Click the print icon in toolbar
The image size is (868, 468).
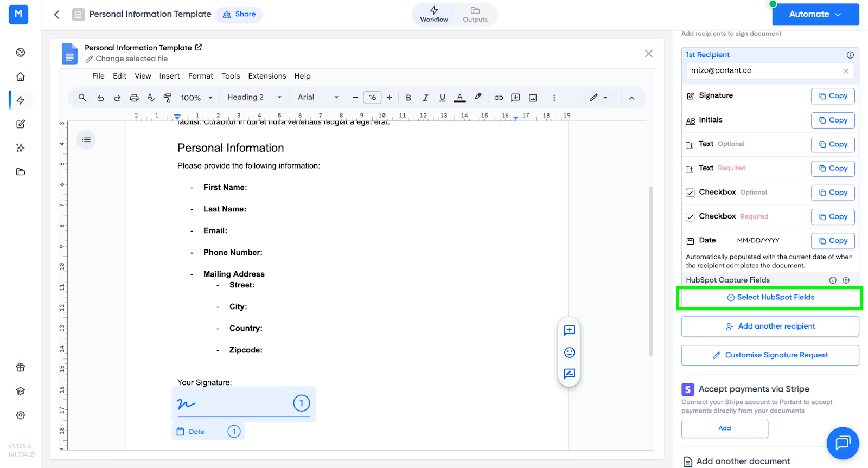click(x=134, y=98)
